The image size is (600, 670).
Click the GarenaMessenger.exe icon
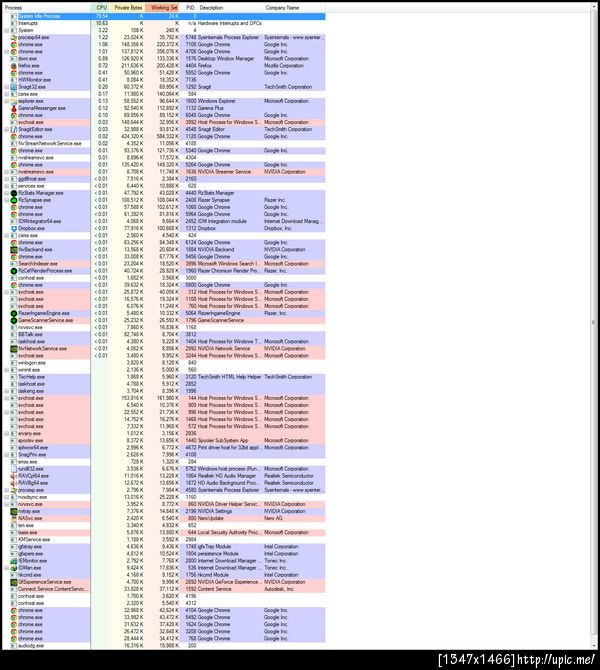(14, 108)
